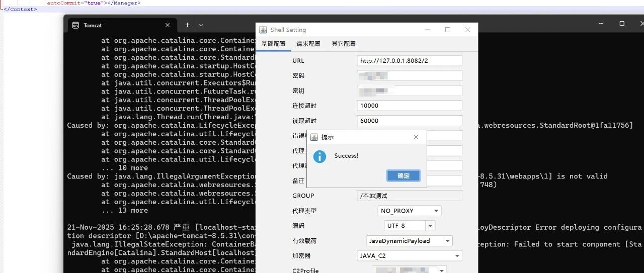Switch to 其它配置 tab

[344, 44]
